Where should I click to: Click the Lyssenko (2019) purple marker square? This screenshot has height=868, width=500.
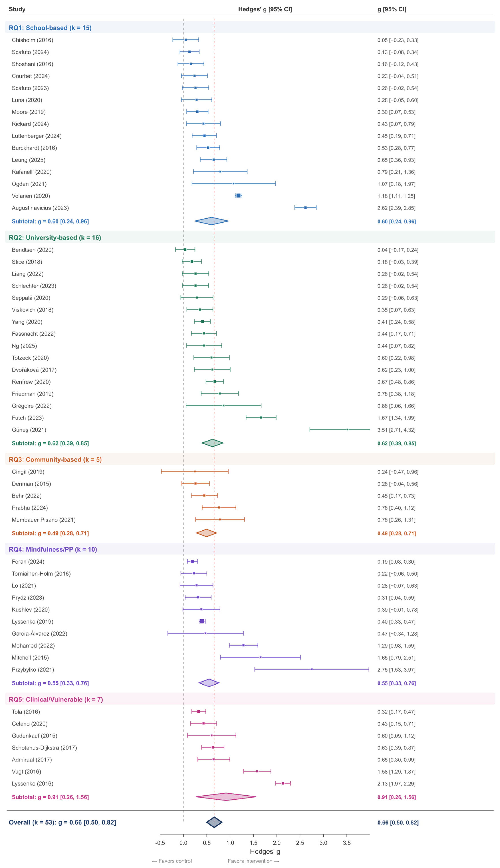[202, 621]
